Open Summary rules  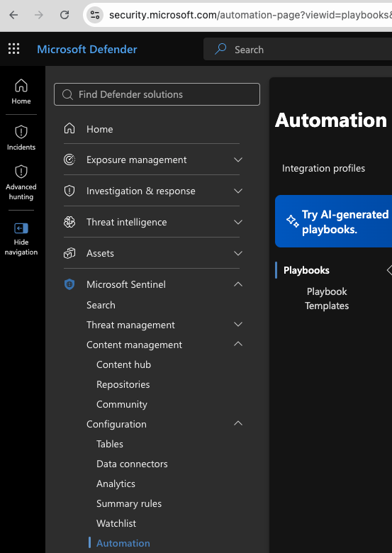click(129, 503)
